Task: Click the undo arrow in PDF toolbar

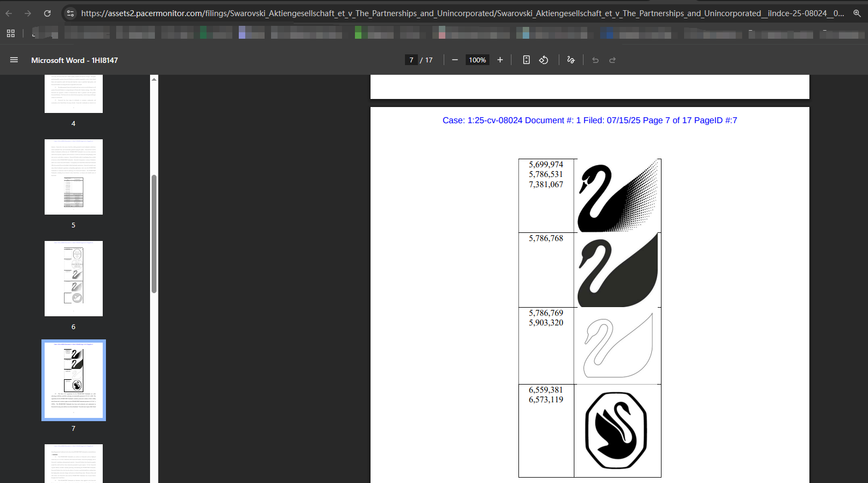Action: [x=595, y=60]
